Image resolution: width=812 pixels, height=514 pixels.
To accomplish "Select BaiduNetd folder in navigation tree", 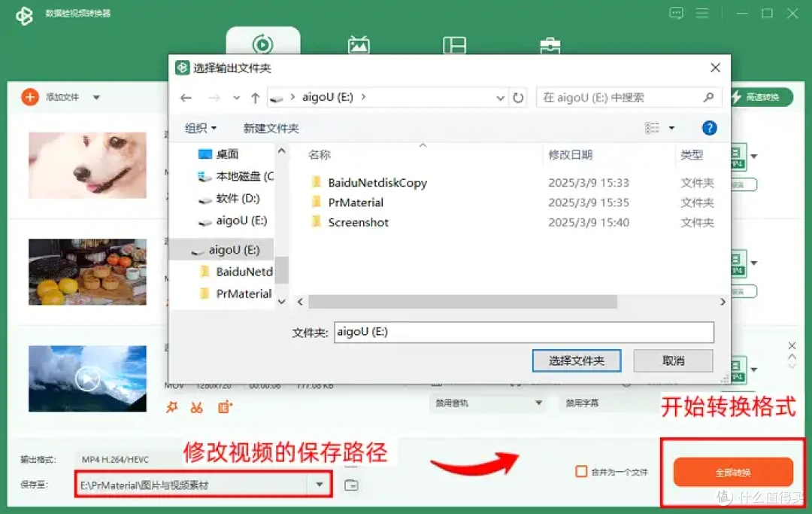I will point(236,272).
